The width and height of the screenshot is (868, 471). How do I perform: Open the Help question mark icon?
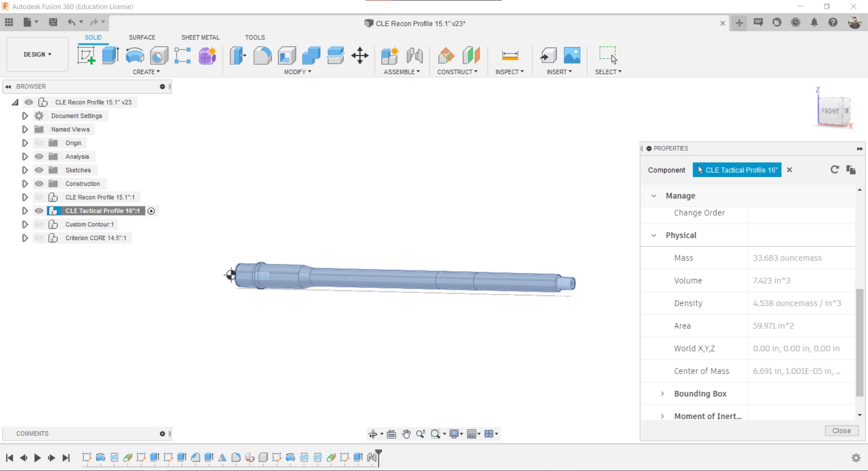833,22
